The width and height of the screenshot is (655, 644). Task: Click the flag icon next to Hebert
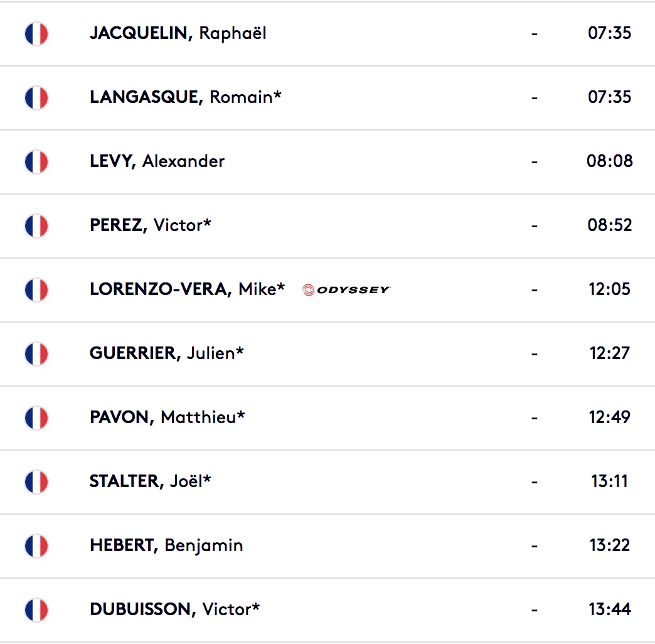[36, 545]
